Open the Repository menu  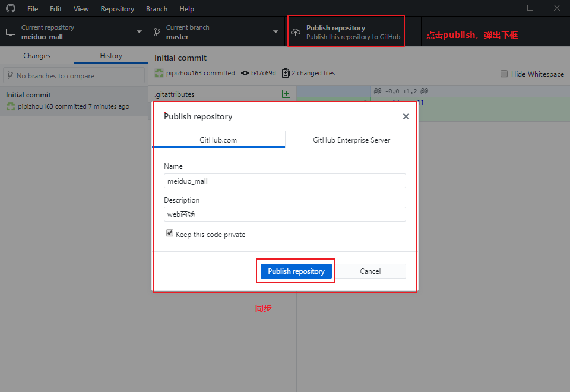pos(118,9)
